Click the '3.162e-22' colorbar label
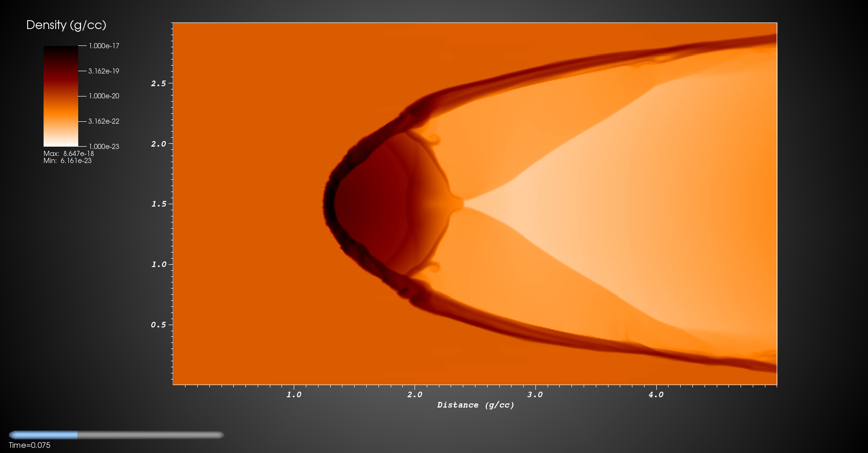The image size is (868, 453). click(104, 121)
